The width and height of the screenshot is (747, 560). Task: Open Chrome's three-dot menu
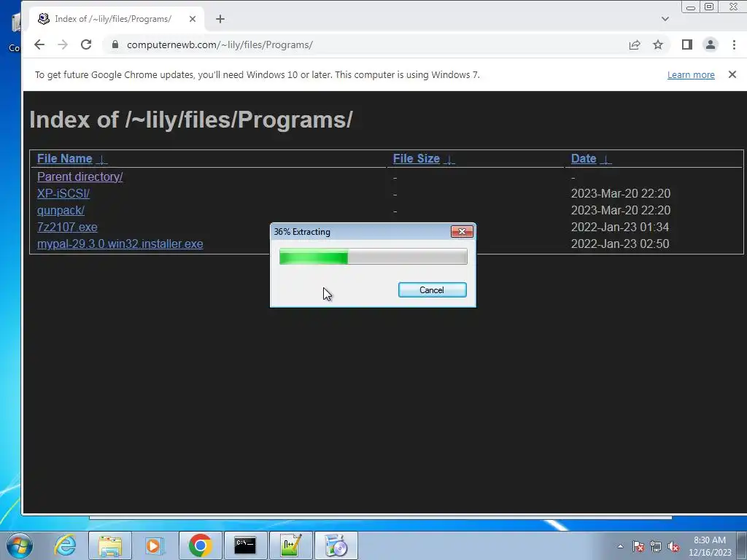[734, 44]
